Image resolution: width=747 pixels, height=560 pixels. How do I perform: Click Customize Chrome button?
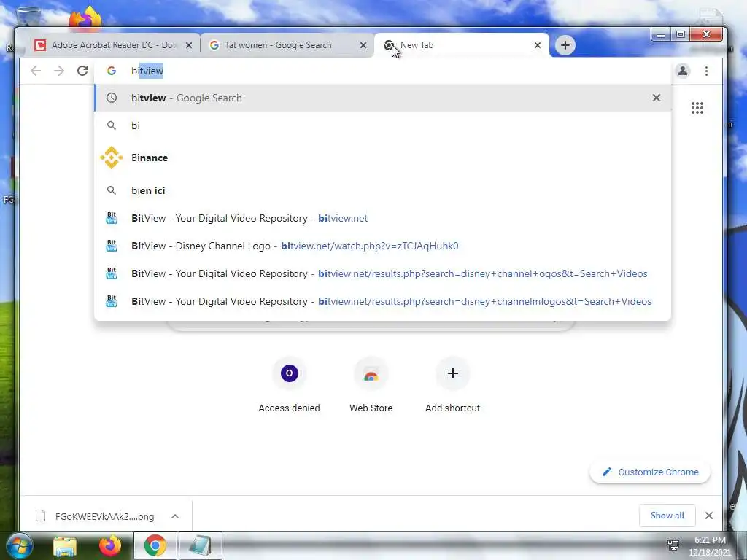point(650,472)
